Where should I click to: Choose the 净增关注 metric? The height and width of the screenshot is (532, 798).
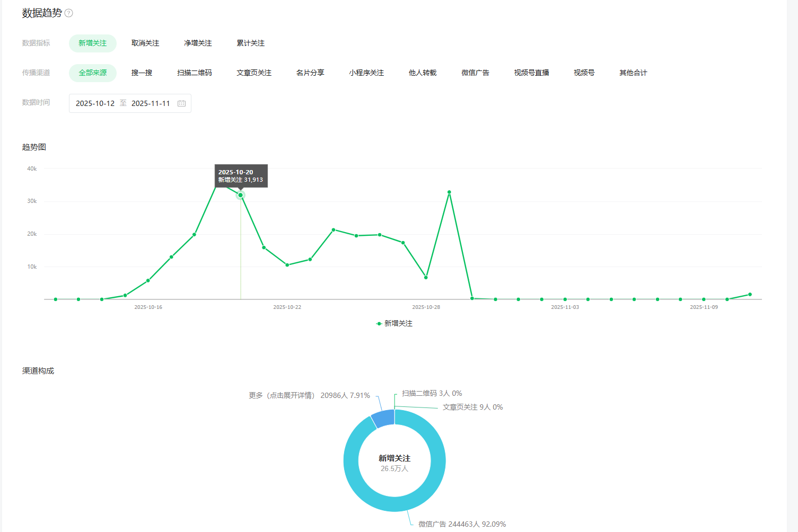tap(198, 43)
